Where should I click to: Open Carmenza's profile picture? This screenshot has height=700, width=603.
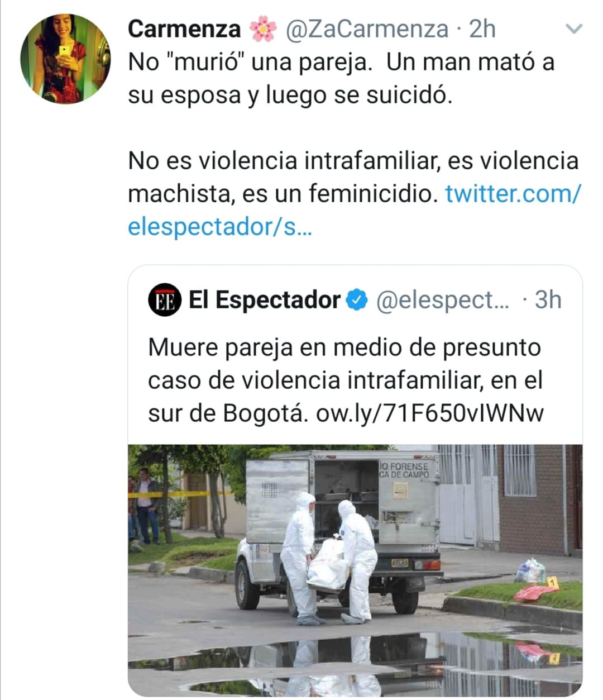[65, 59]
